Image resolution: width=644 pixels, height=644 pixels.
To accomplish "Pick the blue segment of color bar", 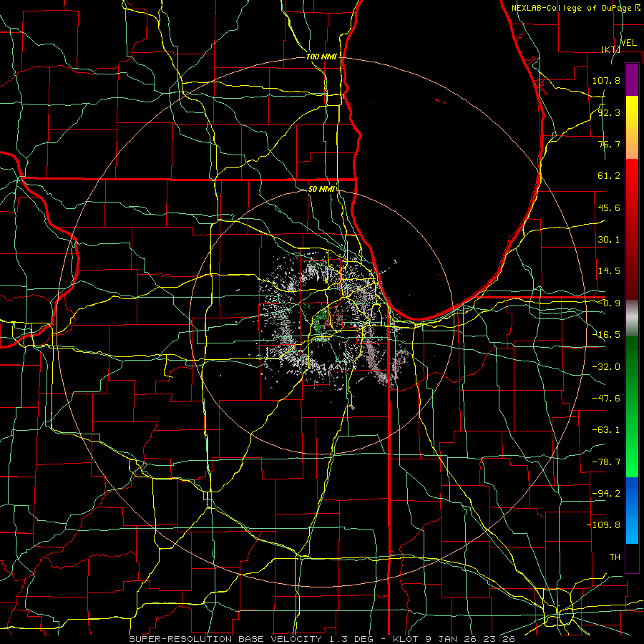I will pos(632,510).
